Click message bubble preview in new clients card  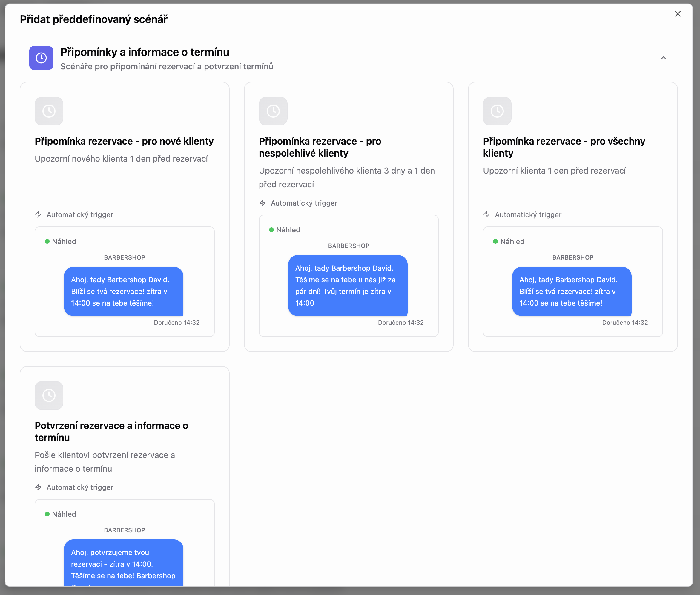123,291
